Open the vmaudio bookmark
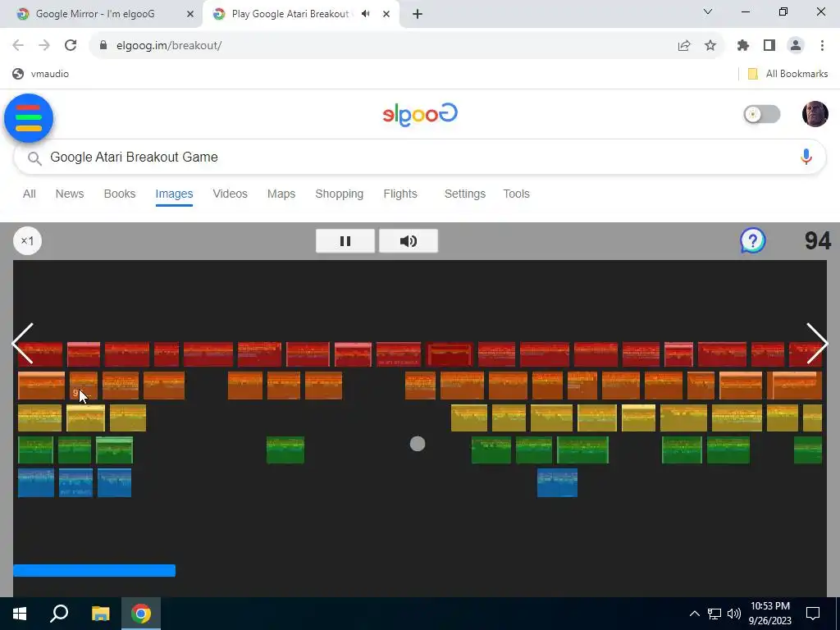Viewport: 840px width, 630px height. (41, 74)
